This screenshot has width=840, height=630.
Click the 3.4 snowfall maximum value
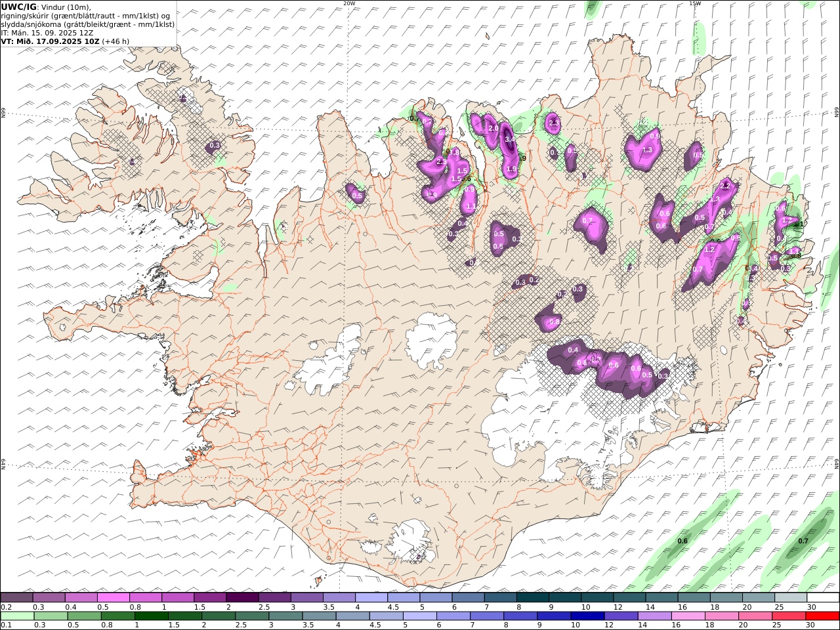click(509, 140)
